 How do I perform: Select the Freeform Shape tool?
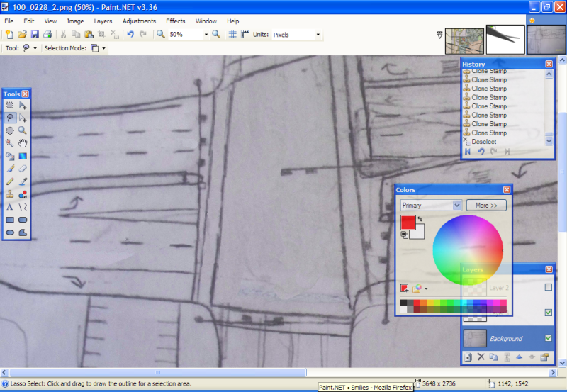click(23, 233)
